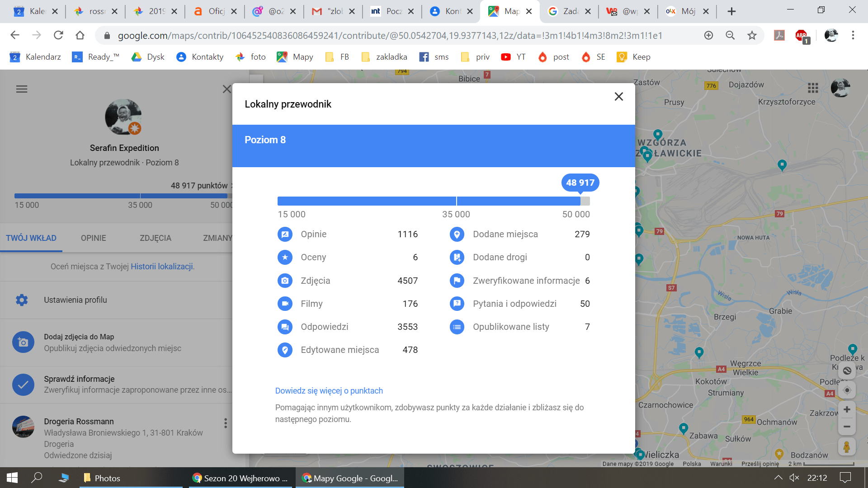
Task: Expand the system tray hidden icons chevron
Action: click(x=778, y=478)
